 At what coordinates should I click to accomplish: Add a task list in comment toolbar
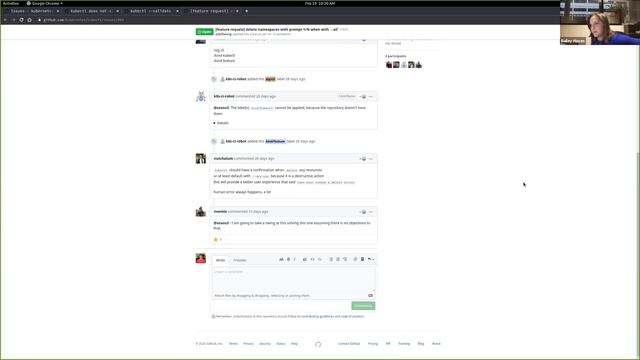coord(345,260)
